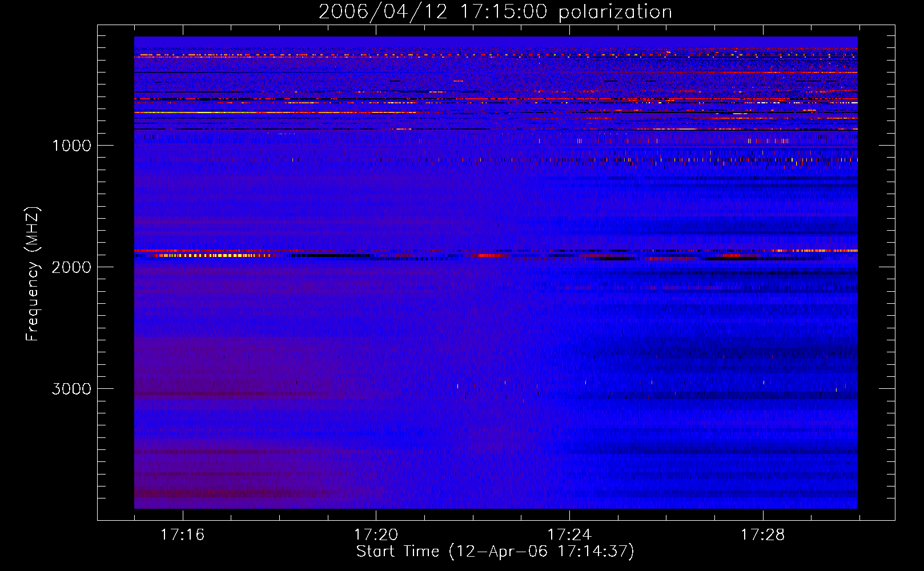Click the 17:20 time tick label

[376, 535]
